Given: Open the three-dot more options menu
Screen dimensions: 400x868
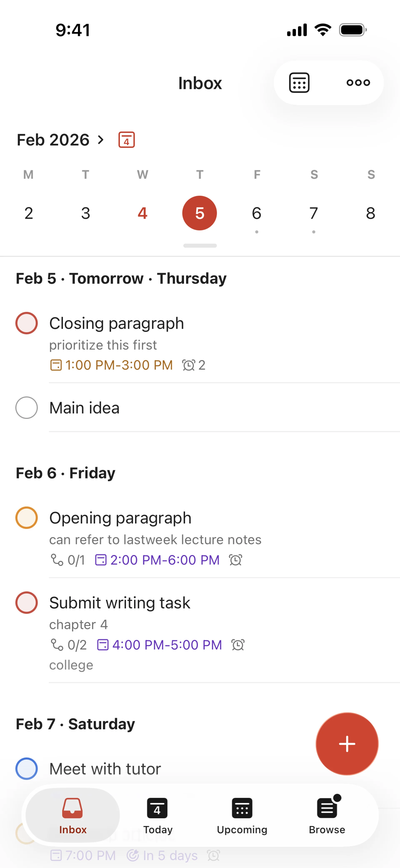Looking at the screenshot, I should (358, 83).
